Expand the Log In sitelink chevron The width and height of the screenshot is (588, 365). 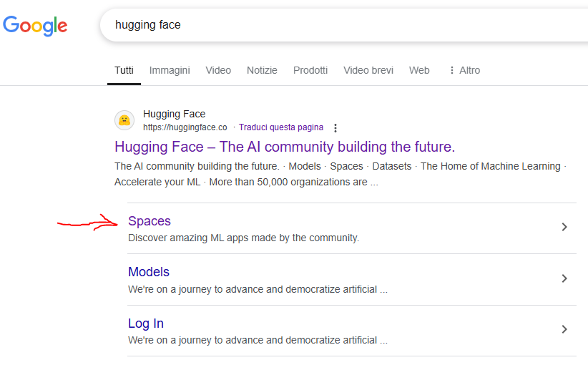coord(564,329)
